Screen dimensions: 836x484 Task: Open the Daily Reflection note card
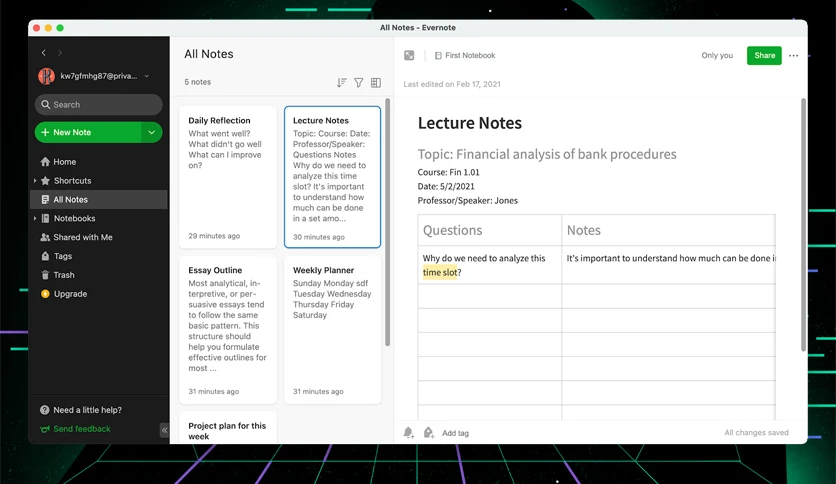click(x=228, y=177)
